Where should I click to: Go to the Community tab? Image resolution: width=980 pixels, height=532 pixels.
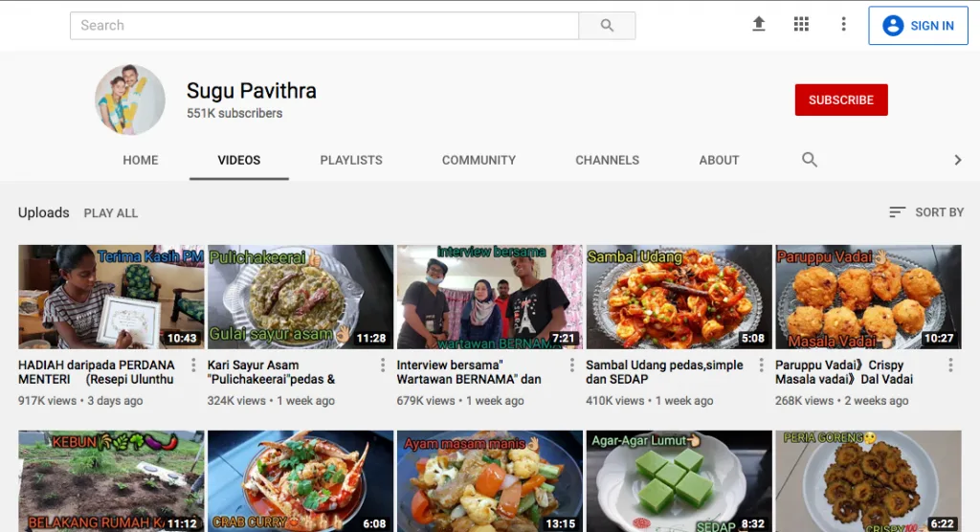[479, 160]
